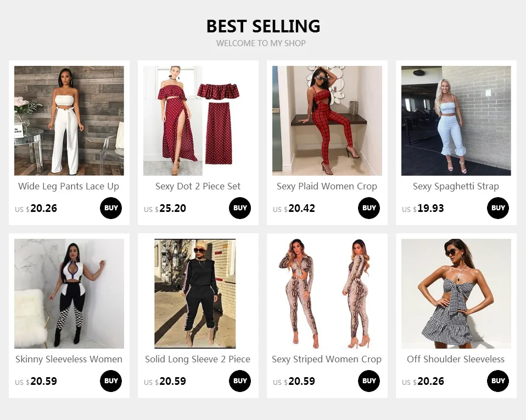Click BUY button for Sexy Spaghetti Strap
Image resolution: width=526 pixels, height=420 pixels.
[x=498, y=208]
